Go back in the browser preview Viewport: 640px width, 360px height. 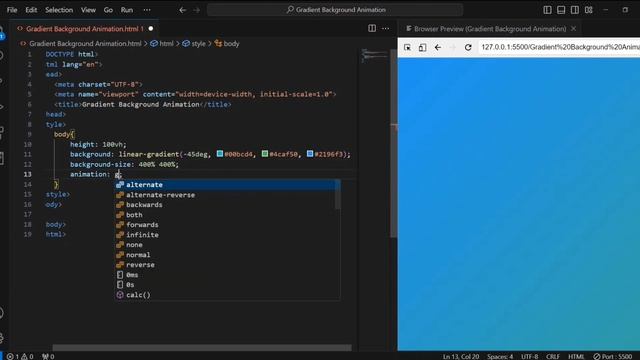click(438, 47)
